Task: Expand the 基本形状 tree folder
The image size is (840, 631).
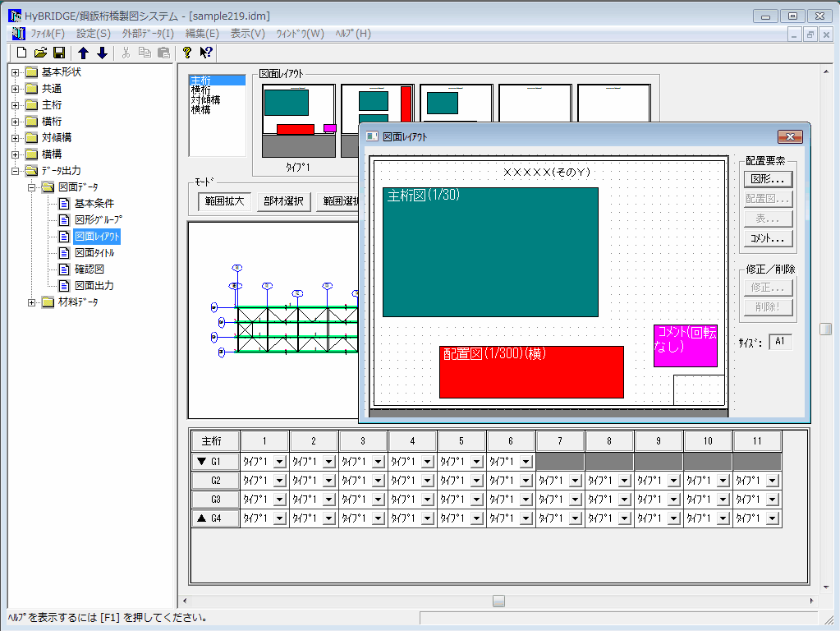Action: coord(16,71)
